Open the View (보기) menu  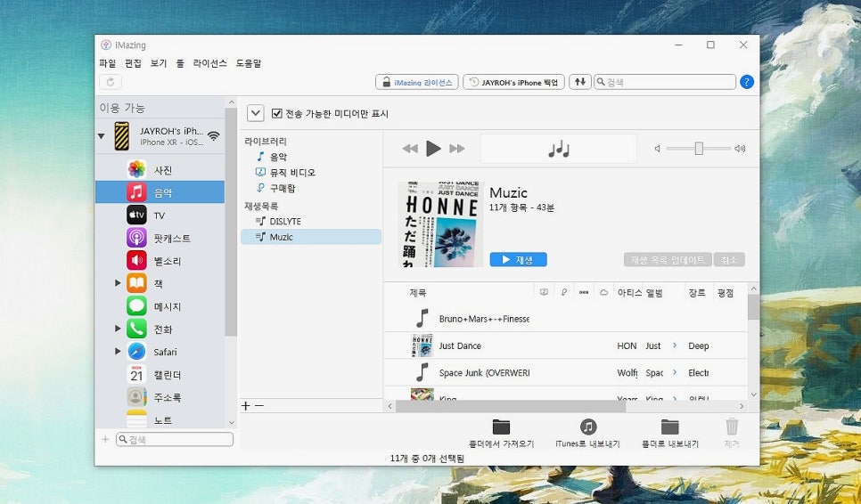click(x=159, y=63)
